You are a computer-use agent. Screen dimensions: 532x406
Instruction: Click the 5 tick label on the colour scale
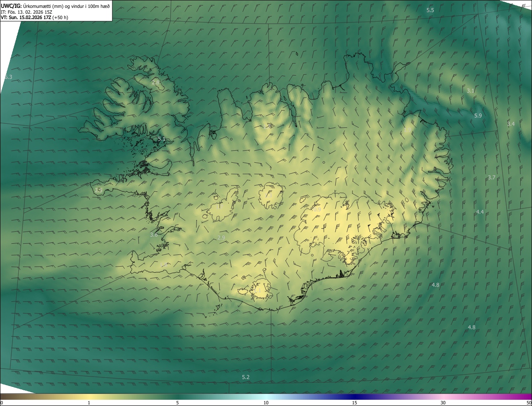coord(177,403)
